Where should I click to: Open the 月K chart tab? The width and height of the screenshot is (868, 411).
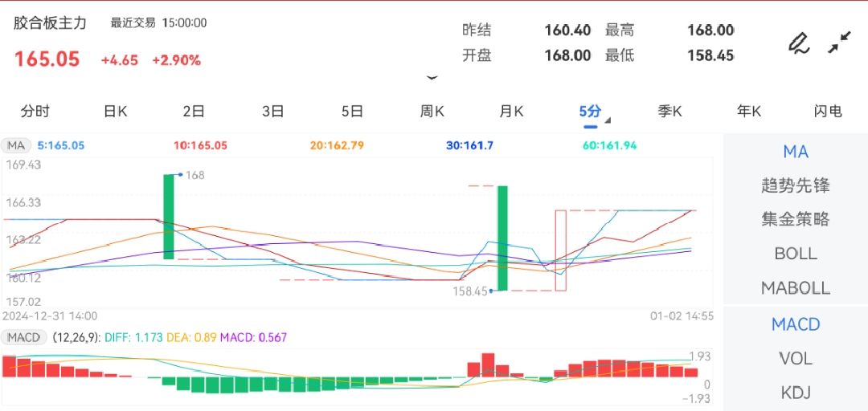(x=511, y=112)
